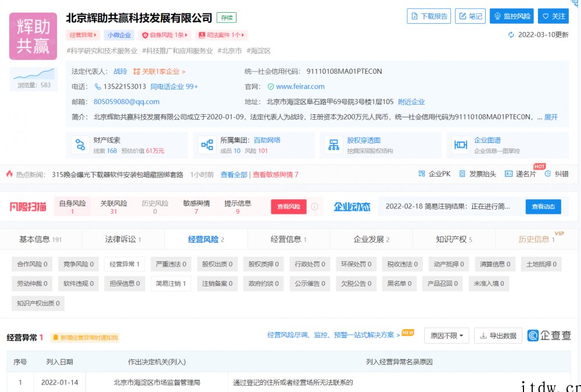The image size is (581, 392).
Task: Click the company logo 辉助共赢
Action: (33, 37)
